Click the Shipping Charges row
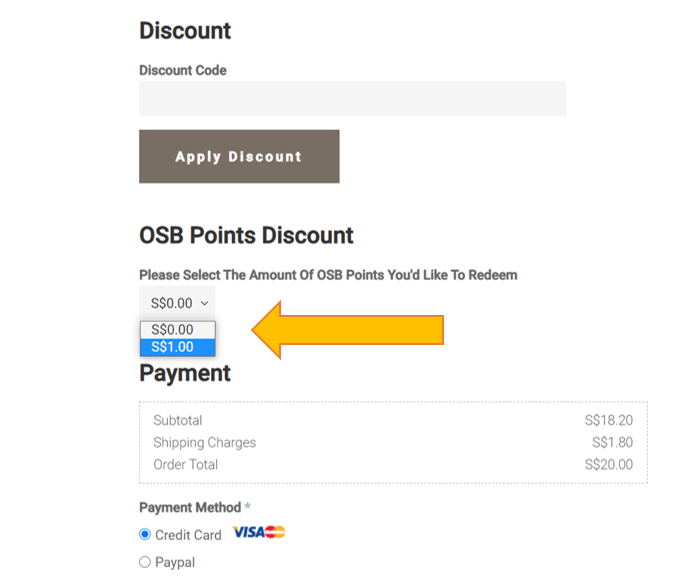The width and height of the screenshot is (695, 581). tap(393, 442)
